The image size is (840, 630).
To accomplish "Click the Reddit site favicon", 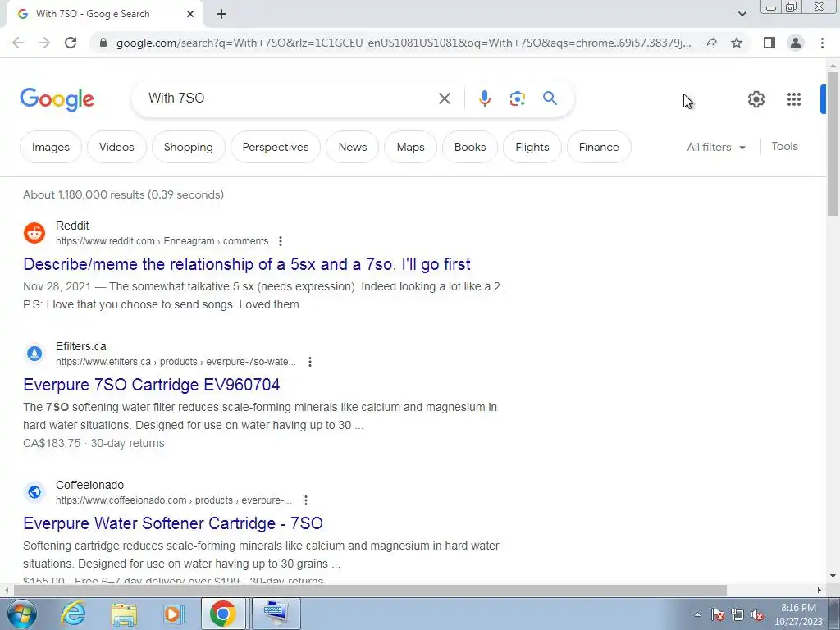I will pyautogui.click(x=34, y=233).
